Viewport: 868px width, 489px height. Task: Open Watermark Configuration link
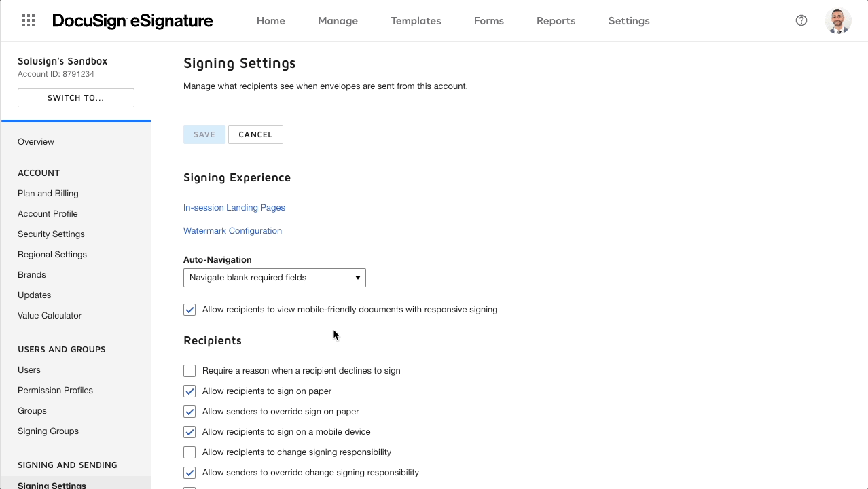coord(232,231)
